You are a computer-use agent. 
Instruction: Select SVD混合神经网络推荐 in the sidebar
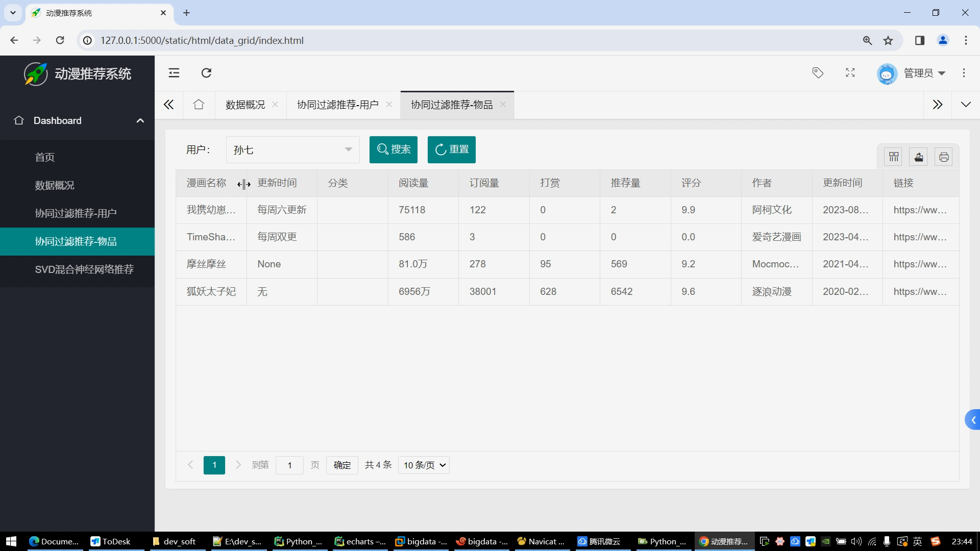[84, 269]
